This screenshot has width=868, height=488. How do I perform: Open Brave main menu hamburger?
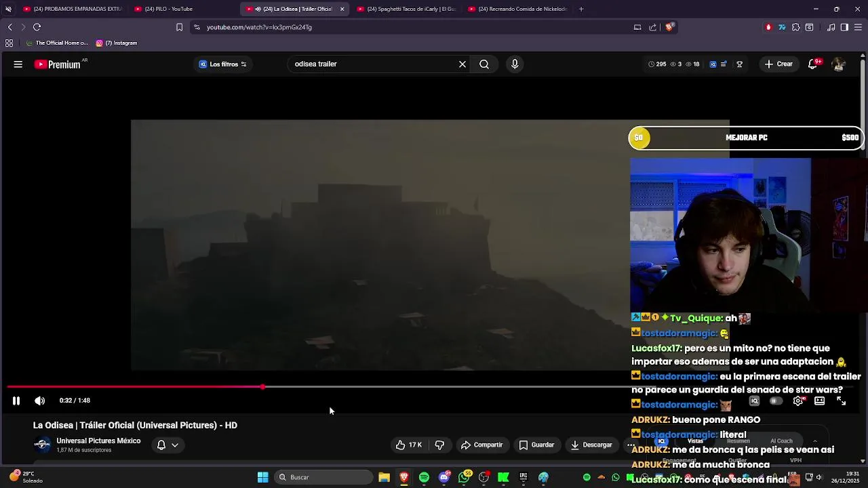(x=858, y=27)
